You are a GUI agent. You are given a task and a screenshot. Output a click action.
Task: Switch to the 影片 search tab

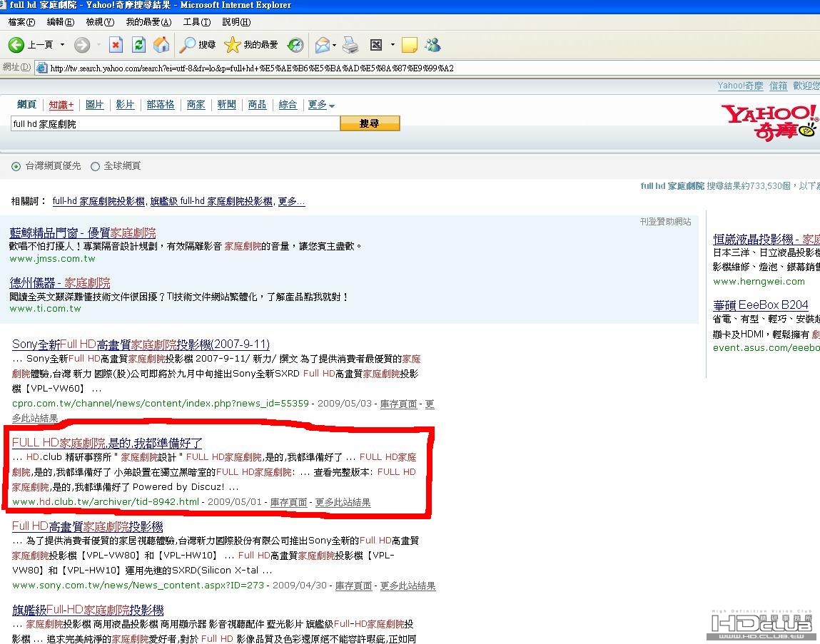(x=125, y=105)
